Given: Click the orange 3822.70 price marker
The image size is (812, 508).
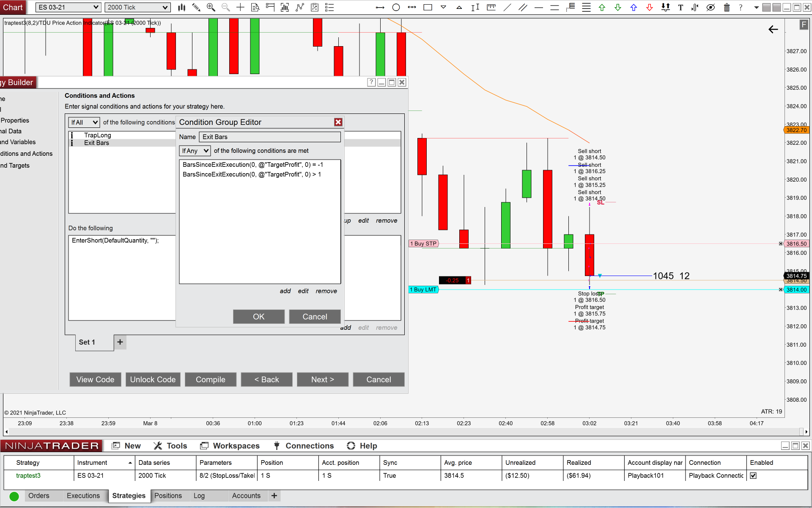Looking at the screenshot, I should click(796, 130).
